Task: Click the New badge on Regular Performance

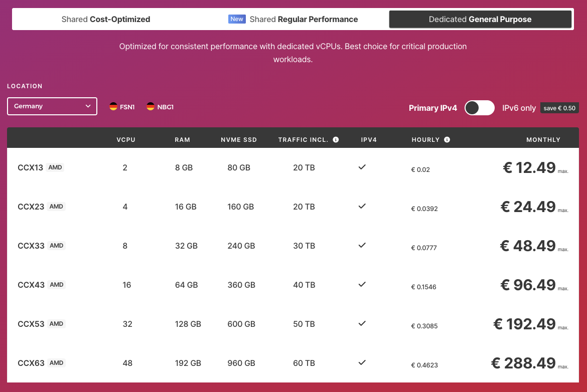Action: 237,19
